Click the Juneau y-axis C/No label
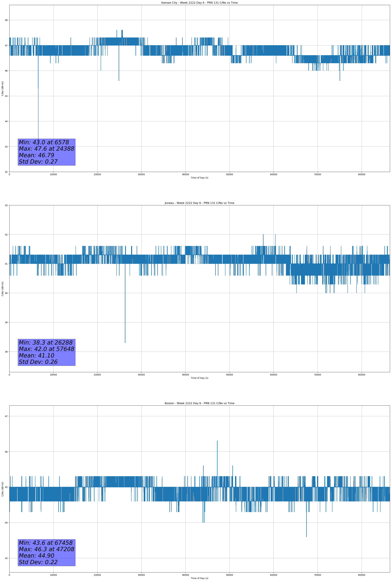Image resolution: width=392 pixels, height=581 pixels. 2,289
